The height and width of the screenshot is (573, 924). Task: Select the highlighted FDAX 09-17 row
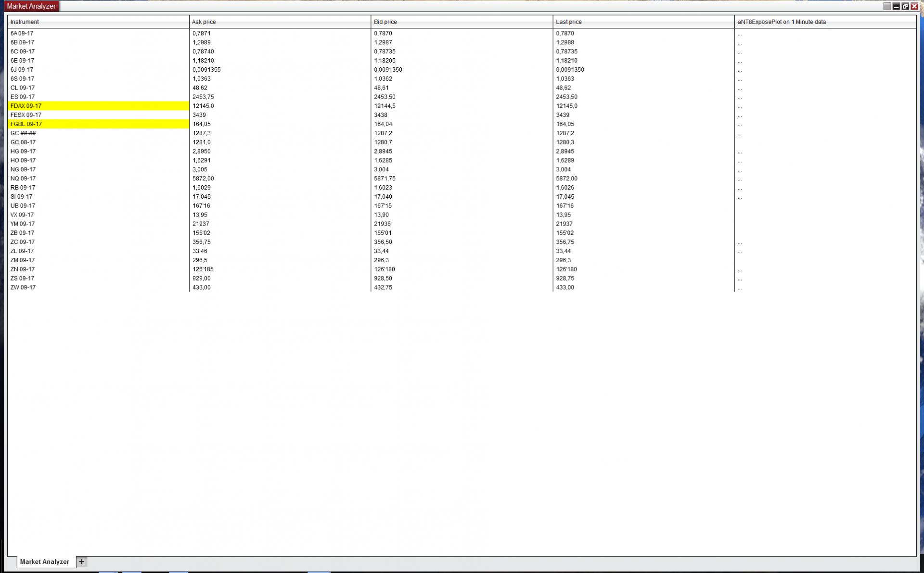pos(26,106)
